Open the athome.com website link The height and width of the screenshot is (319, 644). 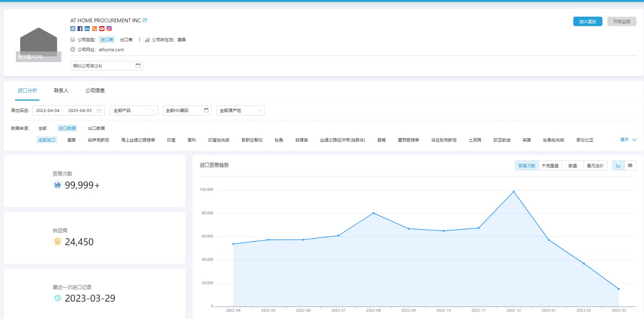pyautogui.click(x=111, y=50)
